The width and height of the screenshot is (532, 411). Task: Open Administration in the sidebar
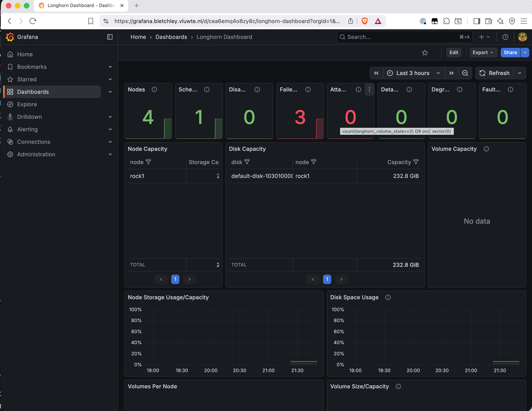(x=36, y=154)
